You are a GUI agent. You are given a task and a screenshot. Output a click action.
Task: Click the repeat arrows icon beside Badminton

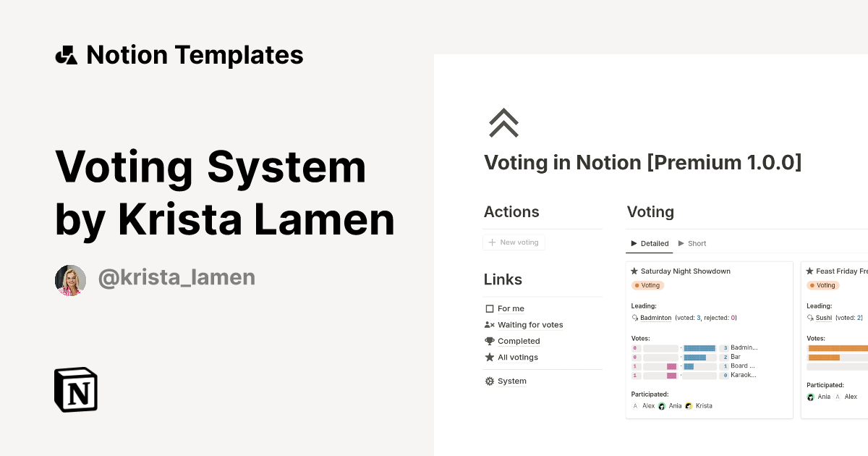[634, 318]
